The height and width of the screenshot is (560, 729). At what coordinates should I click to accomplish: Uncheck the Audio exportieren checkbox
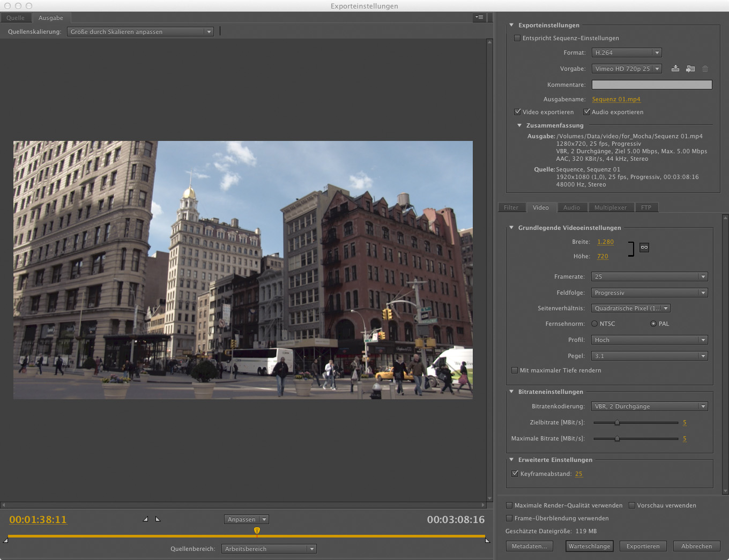tap(586, 112)
